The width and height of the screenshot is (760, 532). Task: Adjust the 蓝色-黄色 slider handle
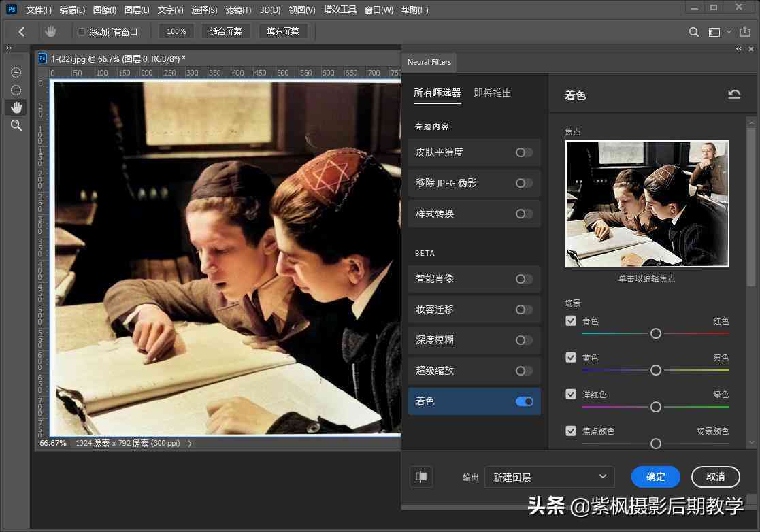pos(656,370)
